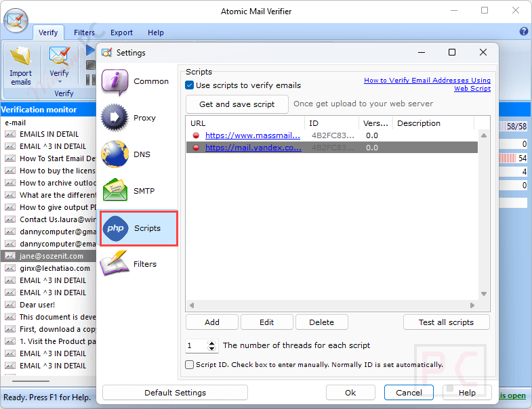
Task: Open the blue help question mark icon
Action: (x=523, y=32)
